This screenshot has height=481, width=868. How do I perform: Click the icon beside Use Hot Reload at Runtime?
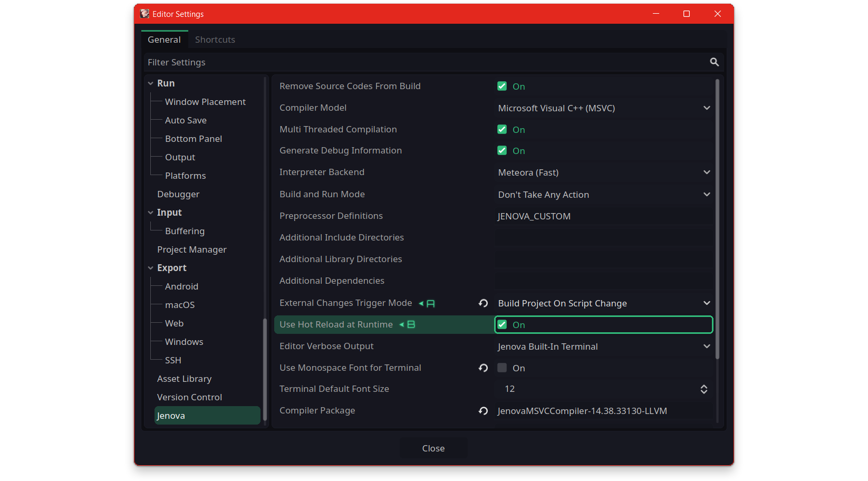click(x=407, y=325)
